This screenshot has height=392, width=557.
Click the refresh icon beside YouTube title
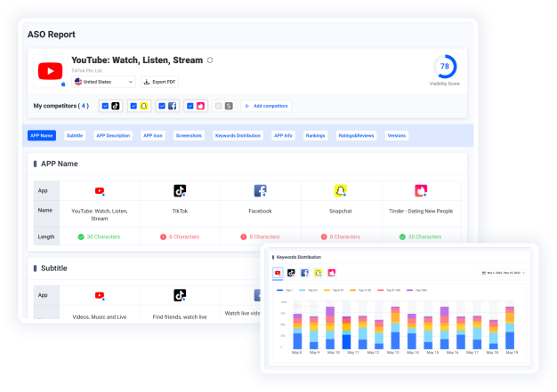210,60
